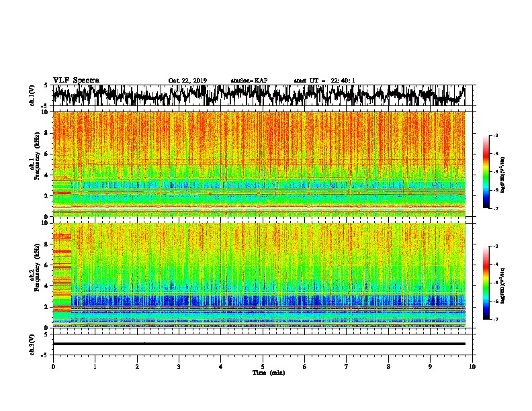This screenshot has height=411, width=532.
Task: Click the time axis tick label "4"
Action: pos(220,367)
